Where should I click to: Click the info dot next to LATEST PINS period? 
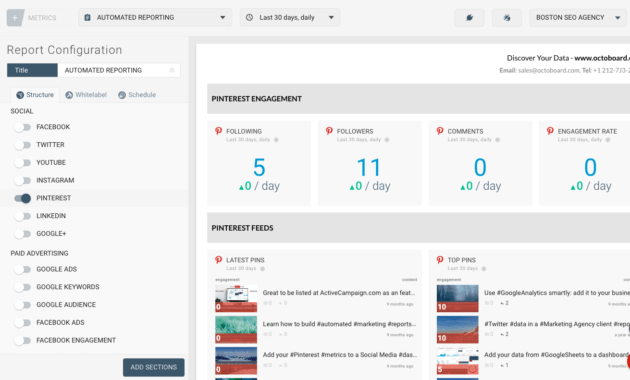click(262, 269)
